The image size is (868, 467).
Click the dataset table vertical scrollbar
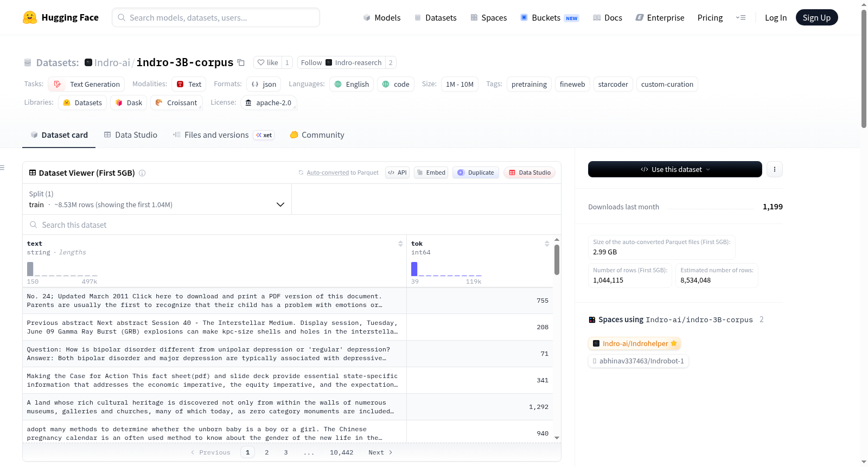pos(557,260)
